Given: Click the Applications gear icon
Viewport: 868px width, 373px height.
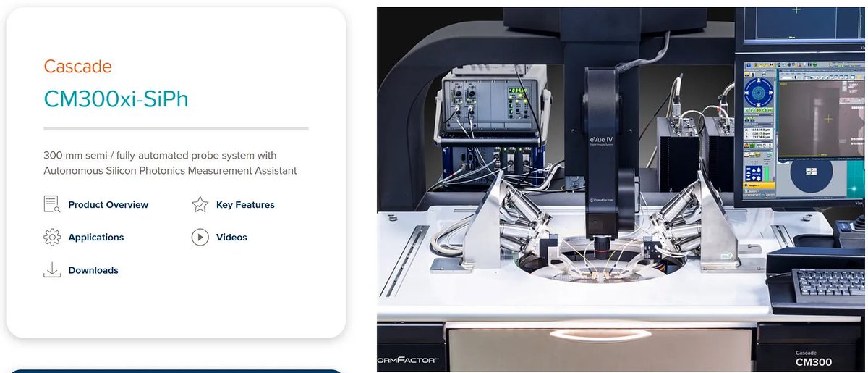Looking at the screenshot, I should [x=51, y=237].
